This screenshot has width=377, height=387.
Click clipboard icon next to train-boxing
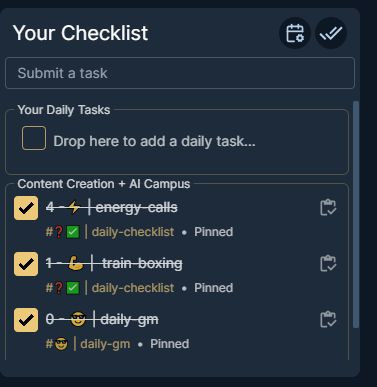(x=328, y=264)
